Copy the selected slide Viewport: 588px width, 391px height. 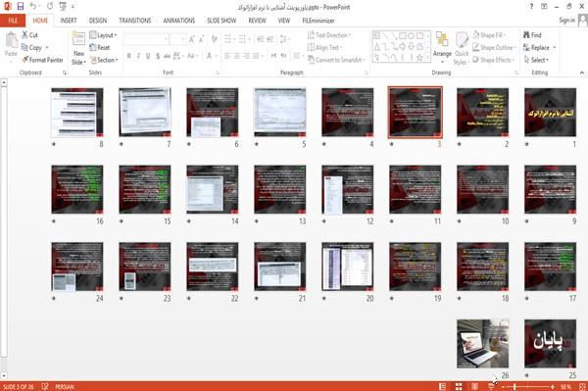(32, 48)
